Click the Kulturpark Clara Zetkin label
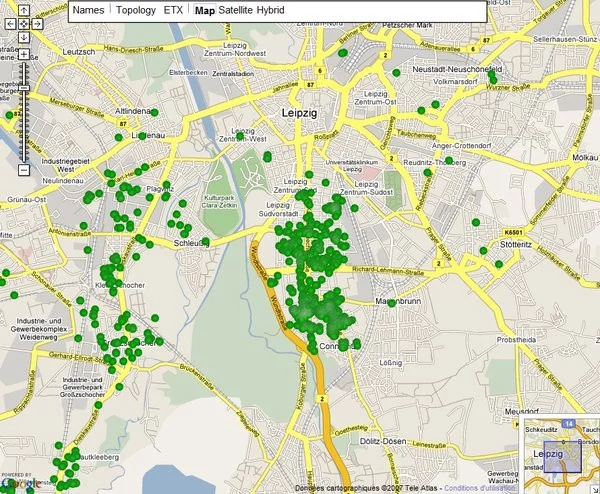 tap(220, 202)
